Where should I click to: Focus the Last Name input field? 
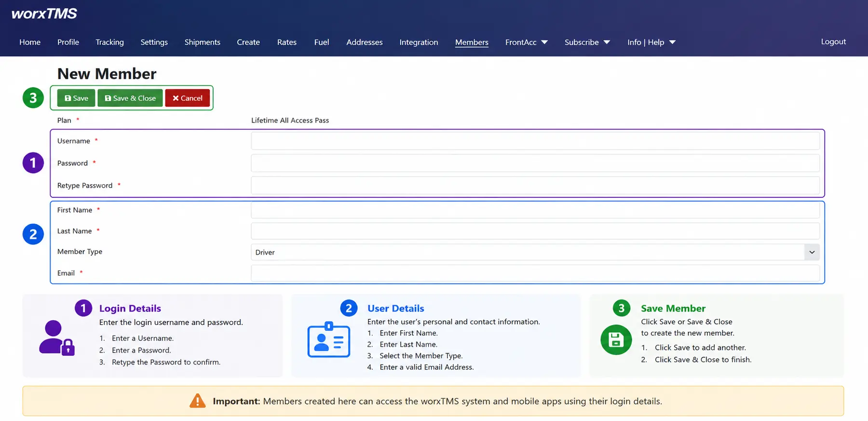(535, 231)
